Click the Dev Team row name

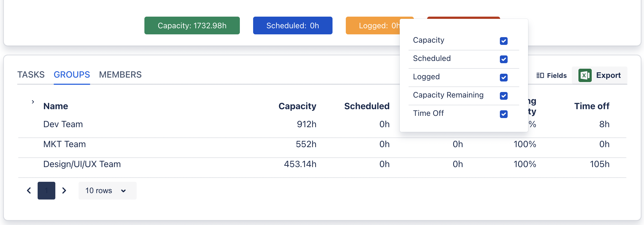[x=63, y=124]
